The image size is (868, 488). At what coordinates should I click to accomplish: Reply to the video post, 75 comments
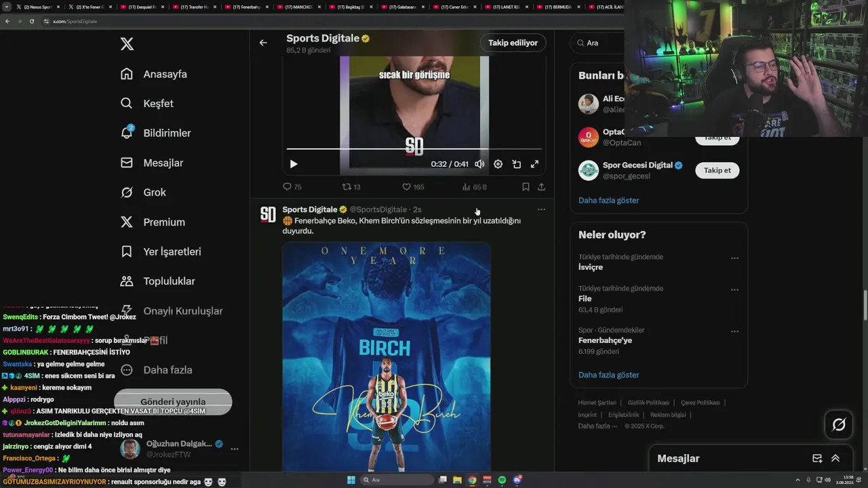coord(292,187)
